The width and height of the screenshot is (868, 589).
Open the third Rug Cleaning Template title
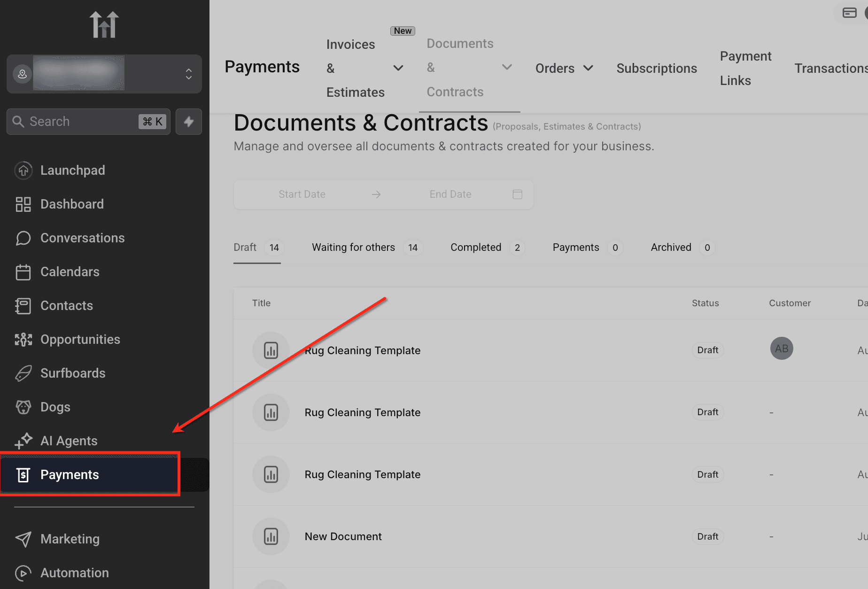(362, 474)
